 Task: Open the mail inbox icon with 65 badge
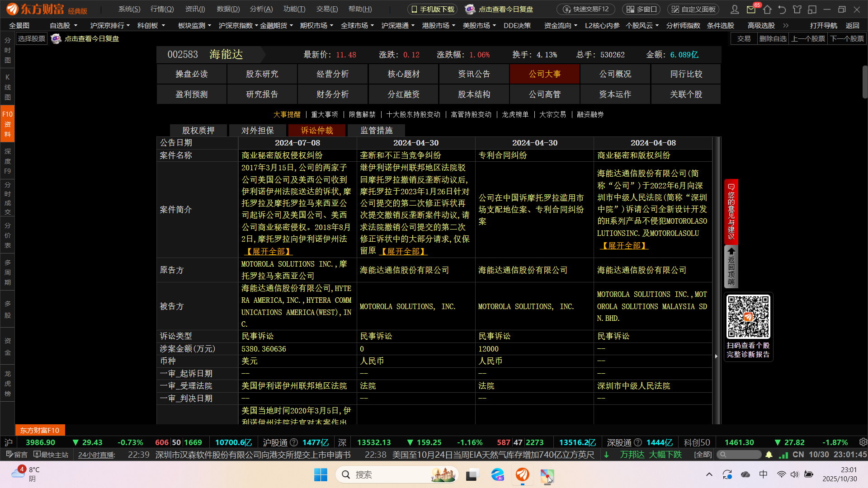pyautogui.click(x=751, y=9)
